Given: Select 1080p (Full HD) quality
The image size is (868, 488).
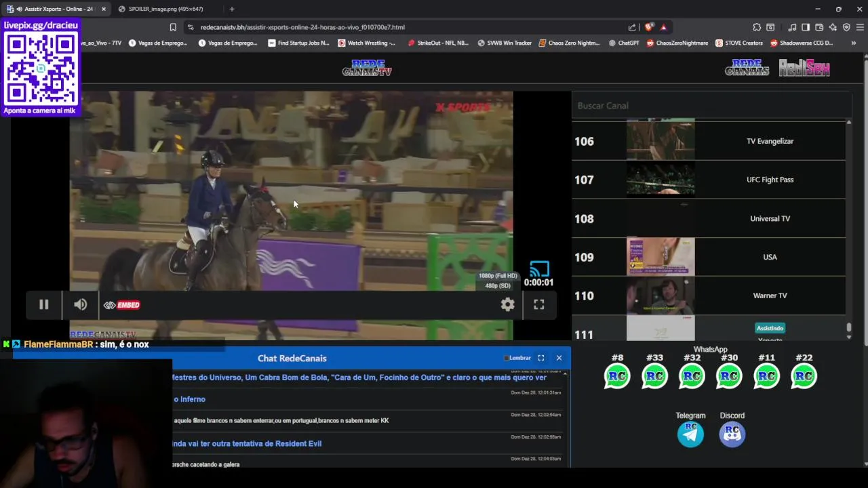Looking at the screenshot, I should 498,276.
